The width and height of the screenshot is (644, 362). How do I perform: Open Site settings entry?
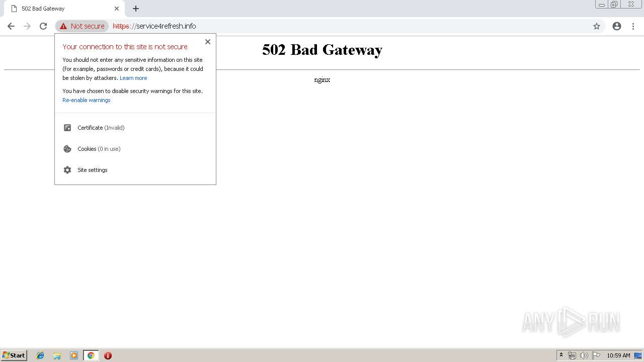pos(135,170)
